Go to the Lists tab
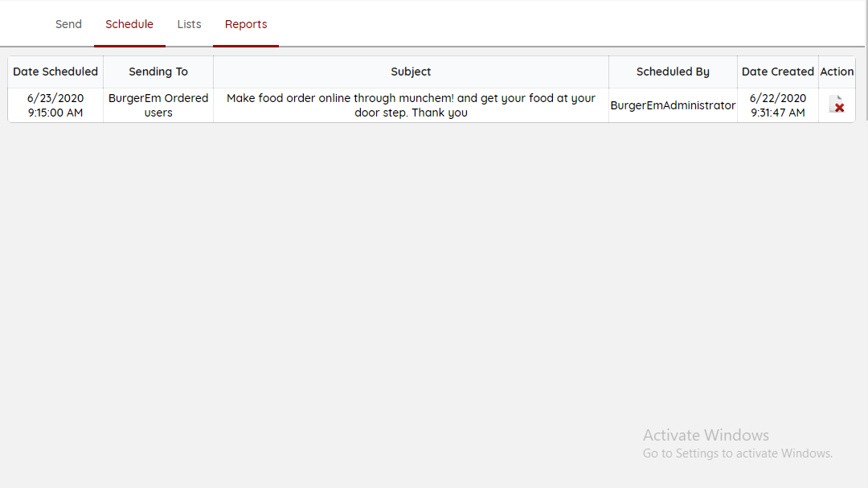 (189, 24)
